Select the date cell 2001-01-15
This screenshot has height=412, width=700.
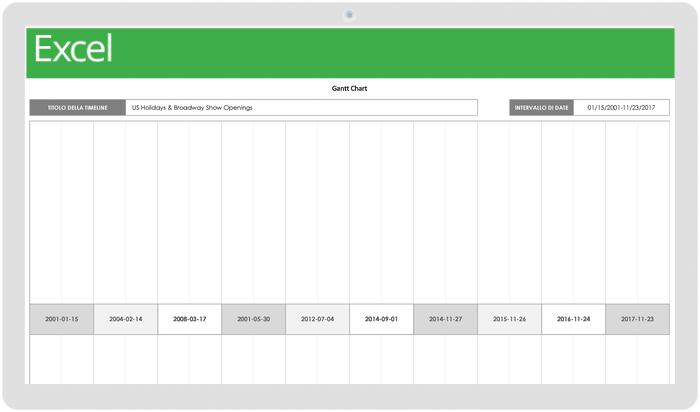[x=62, y=319]
